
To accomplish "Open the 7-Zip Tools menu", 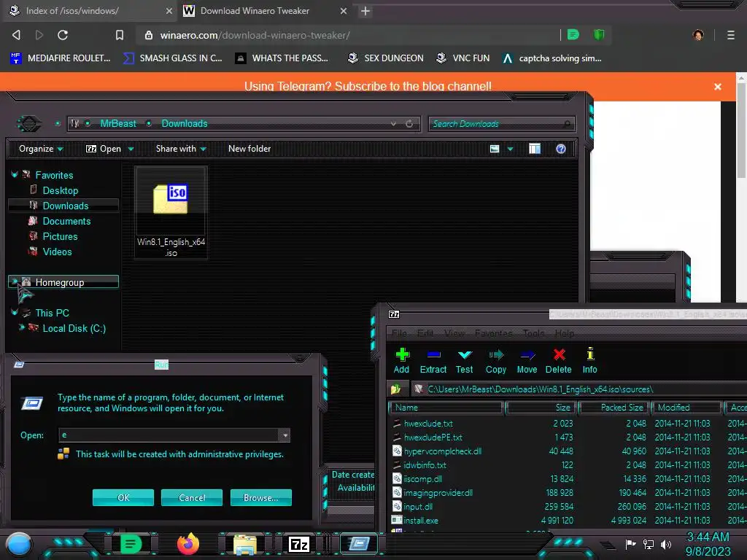I will [x=533, y=333].
